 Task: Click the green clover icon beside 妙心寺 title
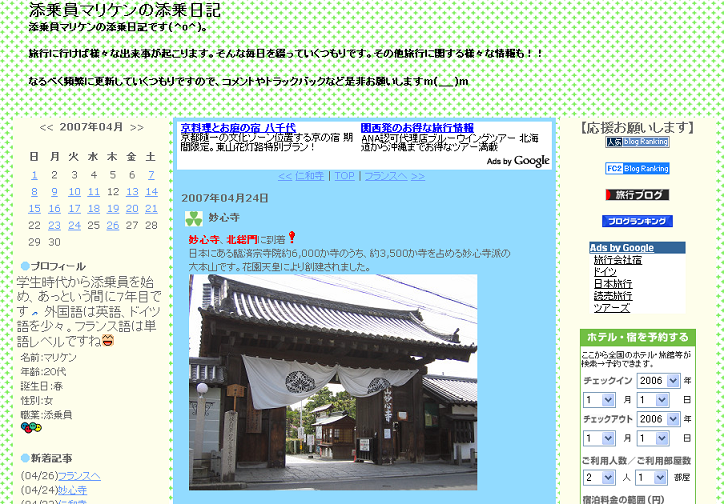coord(194,219)
